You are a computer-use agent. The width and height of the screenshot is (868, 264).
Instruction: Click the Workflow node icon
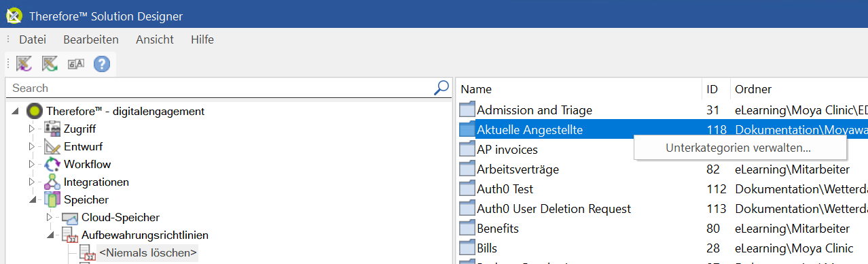tap(52, 164)
